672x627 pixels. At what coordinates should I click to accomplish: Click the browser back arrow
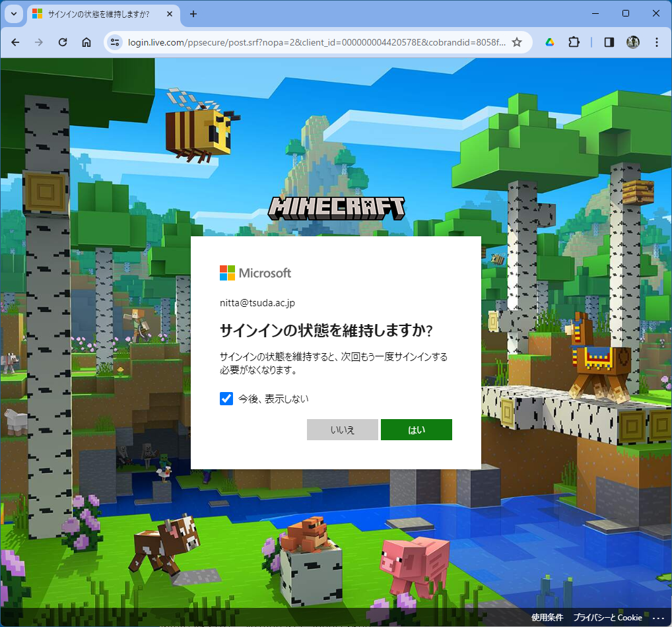click(x=15, y=42)
